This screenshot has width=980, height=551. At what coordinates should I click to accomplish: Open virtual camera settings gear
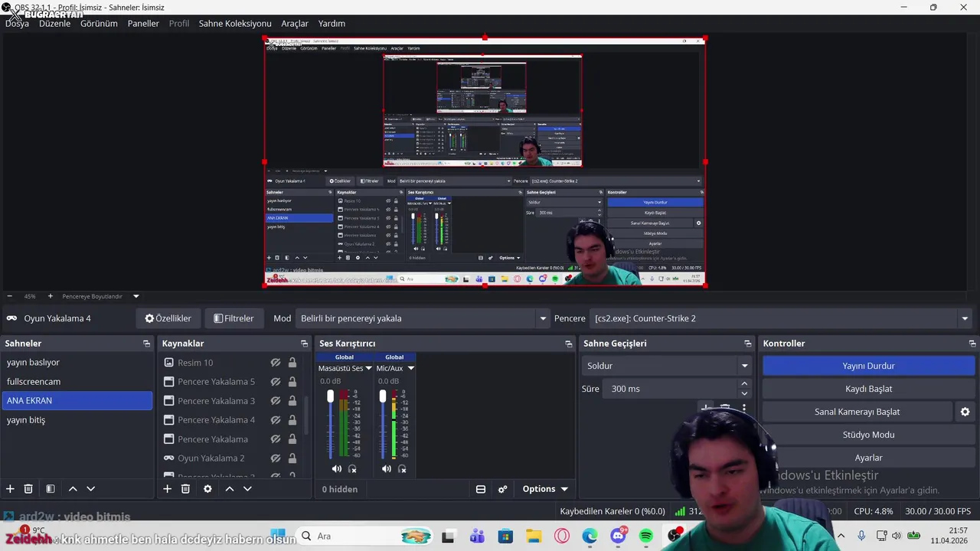click(x=965, y=412)
